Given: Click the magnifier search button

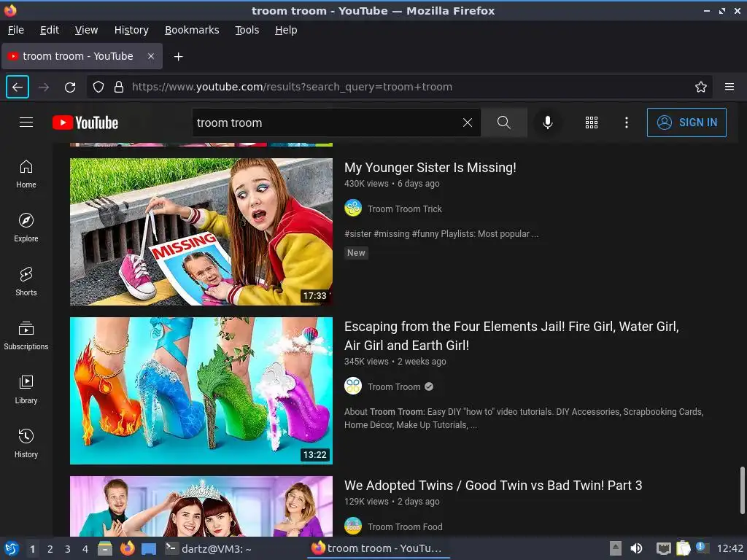Looking at the screenshot, I should click(503, 122).
